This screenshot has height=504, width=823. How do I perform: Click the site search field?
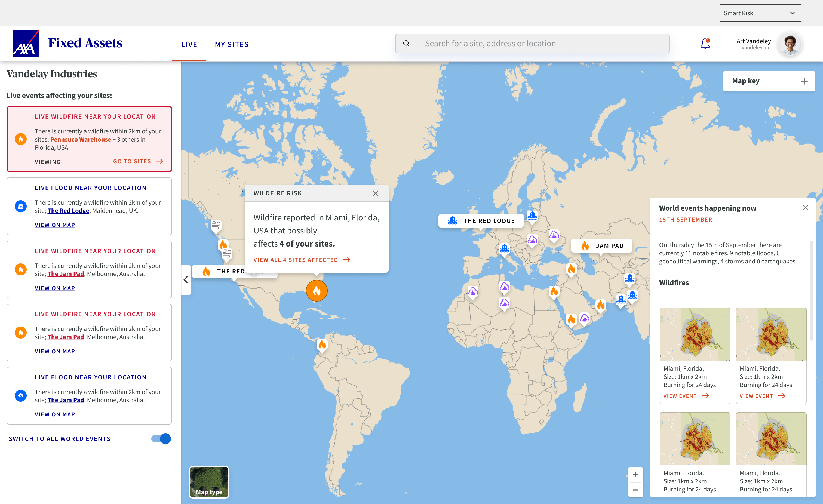point(532,44)
